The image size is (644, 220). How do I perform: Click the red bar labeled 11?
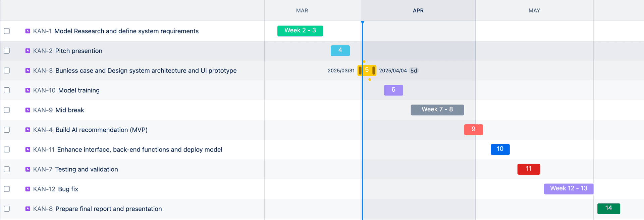(x=529, y=169)
